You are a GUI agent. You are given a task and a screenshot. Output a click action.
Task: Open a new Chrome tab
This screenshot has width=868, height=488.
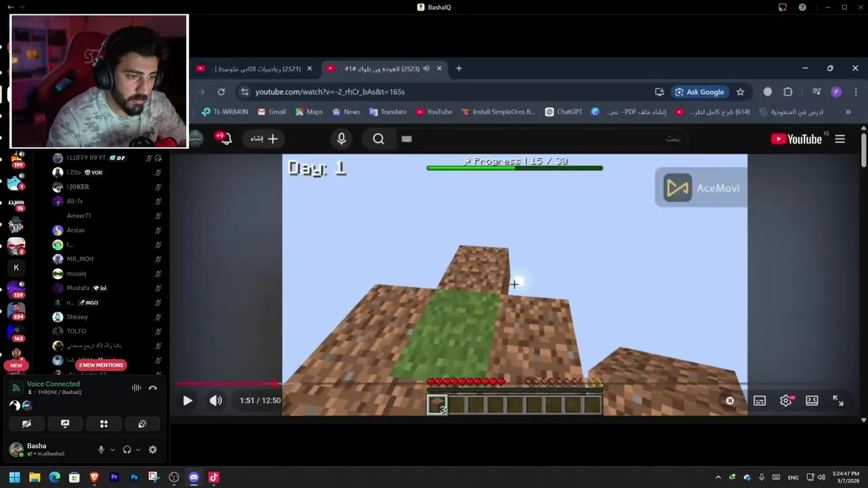coord(458,68)
